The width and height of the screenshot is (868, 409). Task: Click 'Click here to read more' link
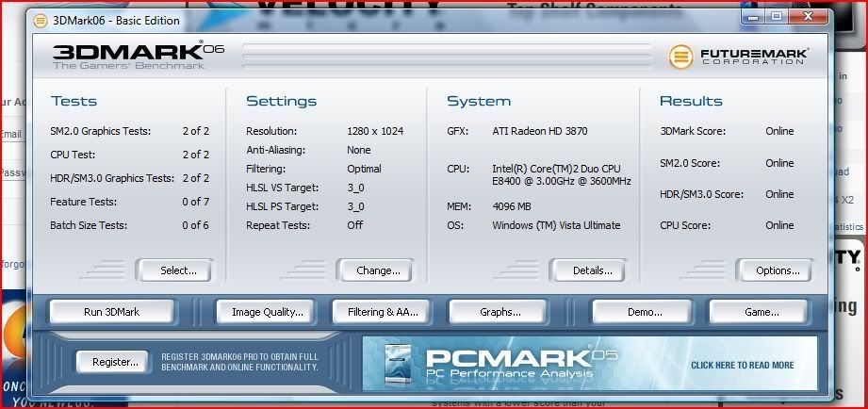click(x=743, y=366)
